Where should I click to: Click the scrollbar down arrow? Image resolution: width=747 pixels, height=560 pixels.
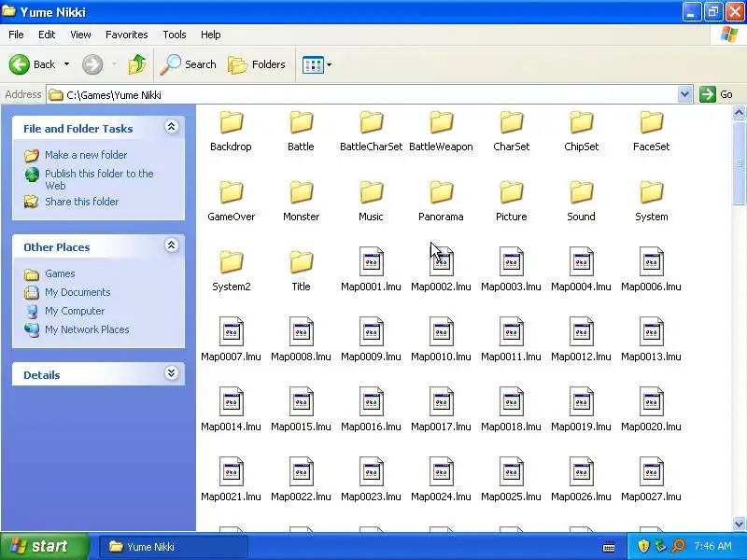pyautogui.click(x=739, y=524)
